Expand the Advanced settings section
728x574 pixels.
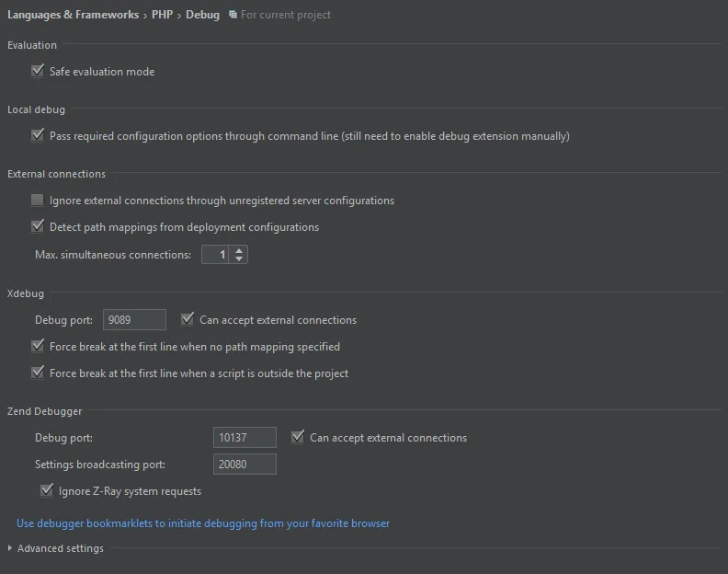pyautogui.click(x=11, y=548)
